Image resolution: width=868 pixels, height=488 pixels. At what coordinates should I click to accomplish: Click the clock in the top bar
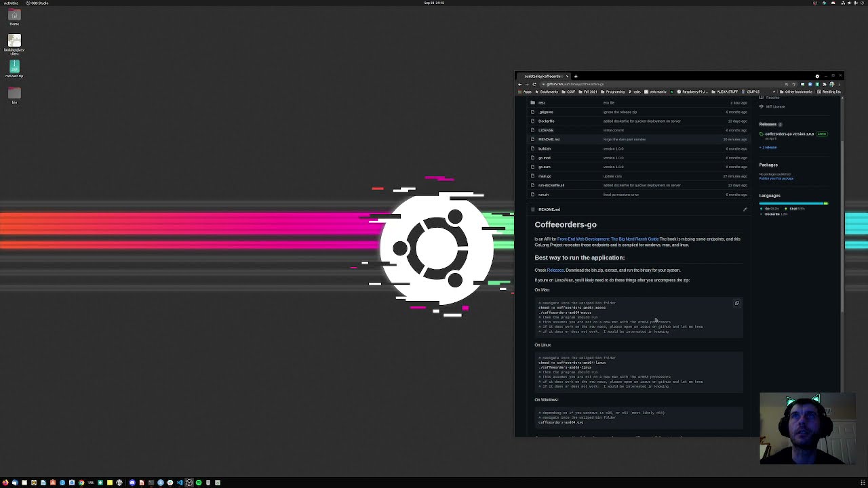click(434, 3)
